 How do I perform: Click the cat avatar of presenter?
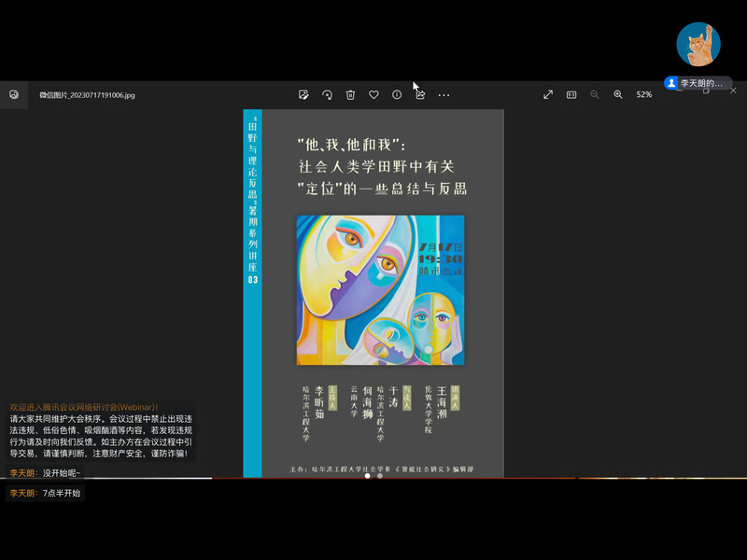pos(698,44)
